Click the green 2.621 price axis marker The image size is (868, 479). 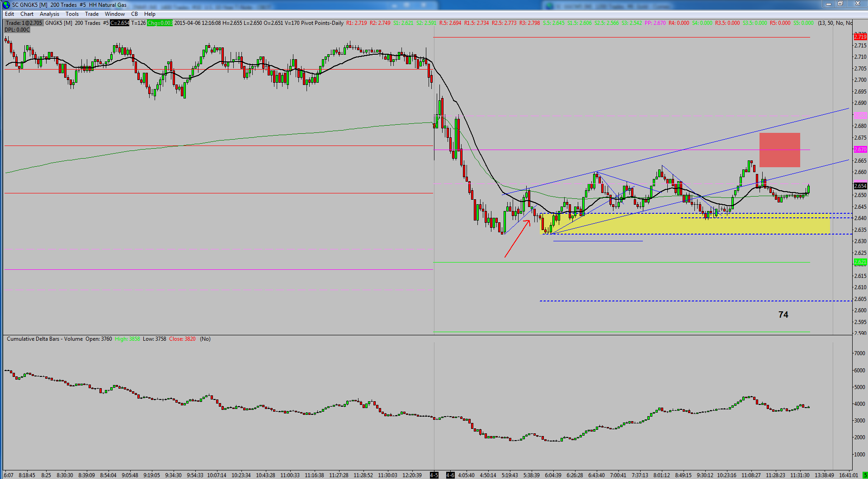pos(860,262)
